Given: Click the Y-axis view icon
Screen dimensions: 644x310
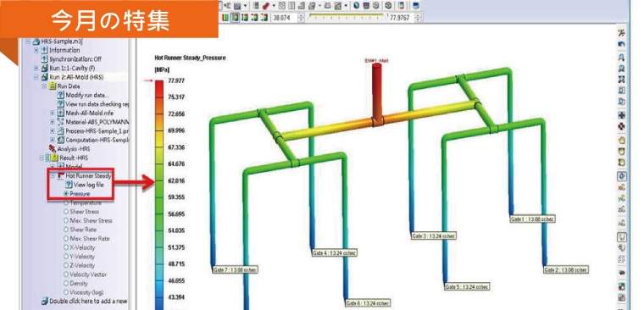Looking at the screenshot, I should pyautogui.click(x=622, y=199).
